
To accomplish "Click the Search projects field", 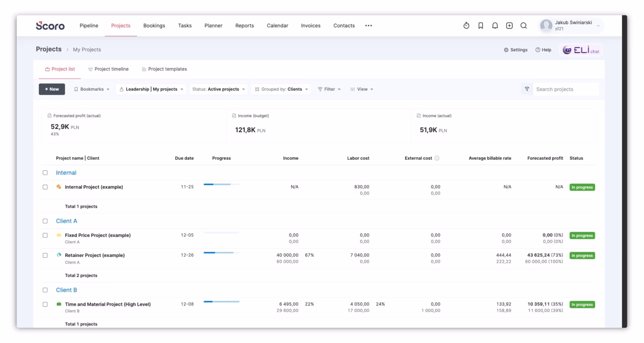I will [565, 89].
